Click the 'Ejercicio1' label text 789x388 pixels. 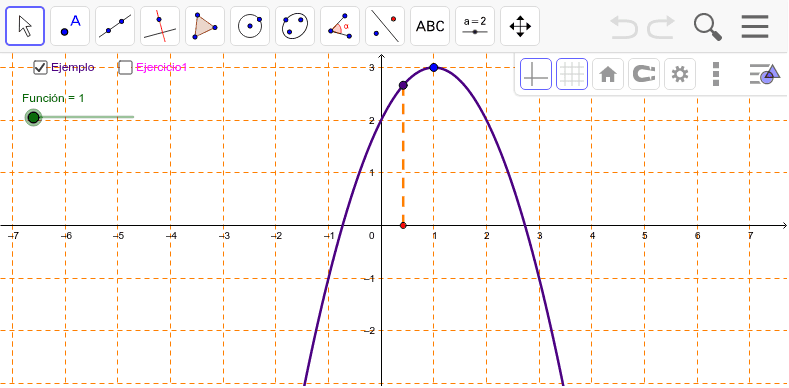(x=162, y=67)
